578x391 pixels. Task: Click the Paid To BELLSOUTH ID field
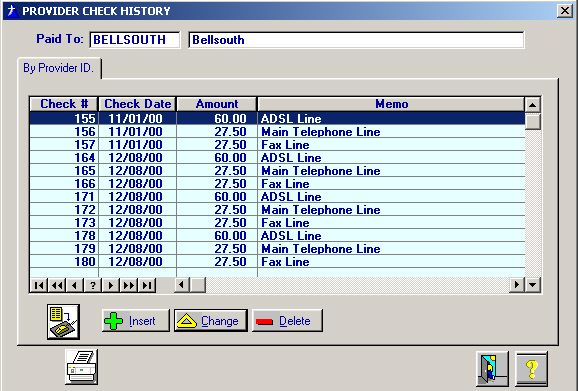[135, 40]
